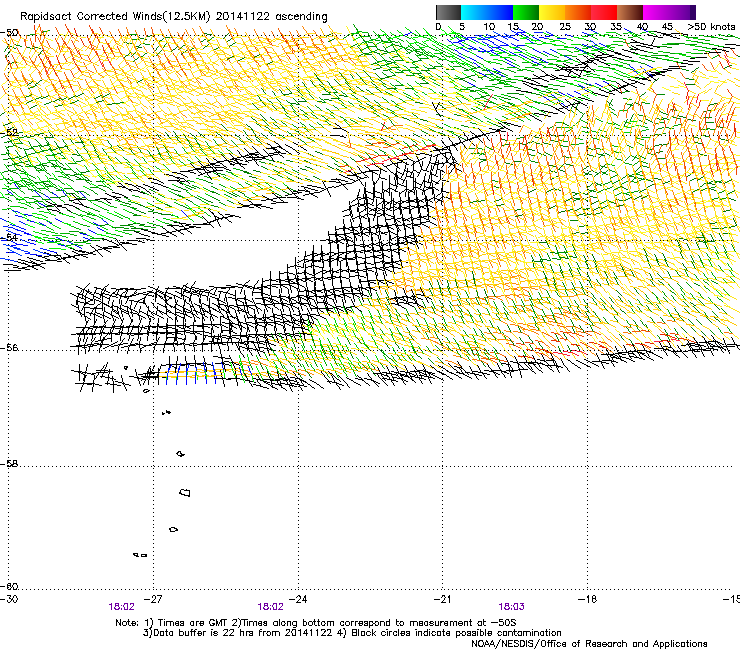Viewport: 740px width, 650px height.
Task: Click the 'Data buffer is 22 hrs' note line
Action: pyautogui.click(x=352, y=633)
